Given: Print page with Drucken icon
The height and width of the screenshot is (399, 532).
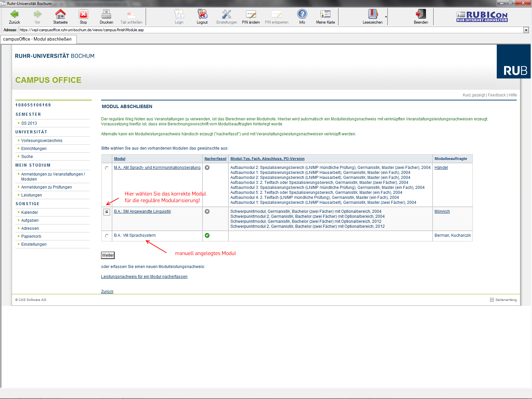Looking at the screenshot, I should pos(106,14).
